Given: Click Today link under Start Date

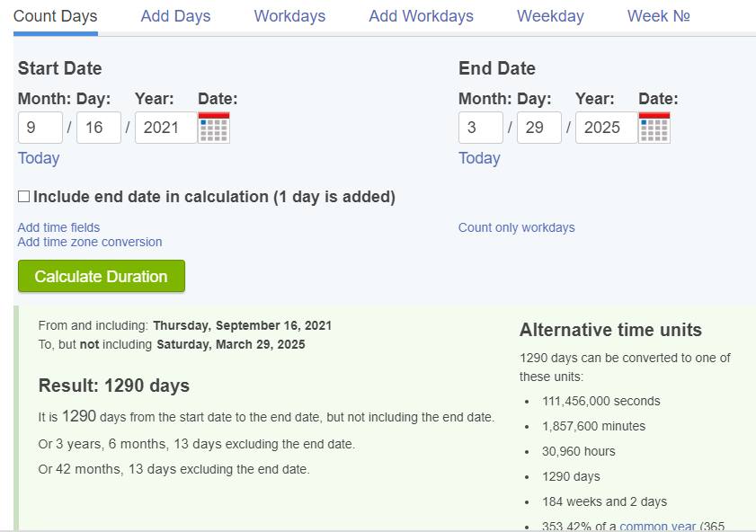Looking at the screenshot, I should pyautogui.click(x=39, y=158).
